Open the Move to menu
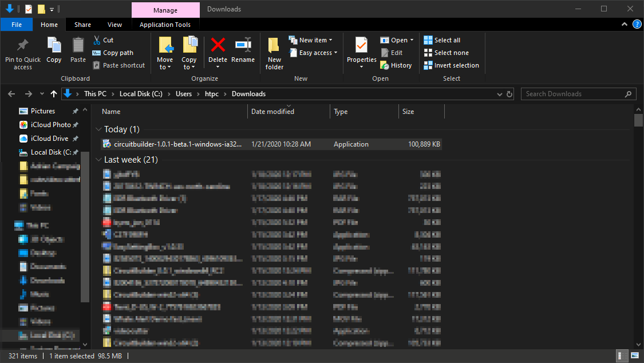644x363 pixels. [x=165, y=53]
